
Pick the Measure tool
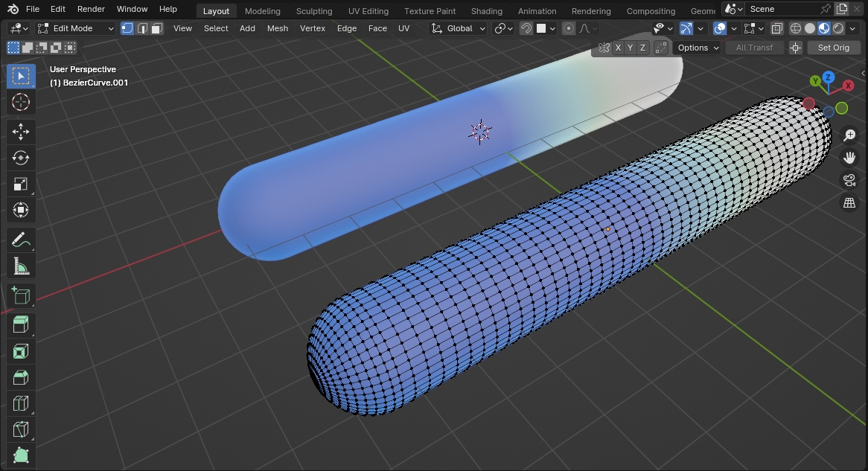coord(21,266)
